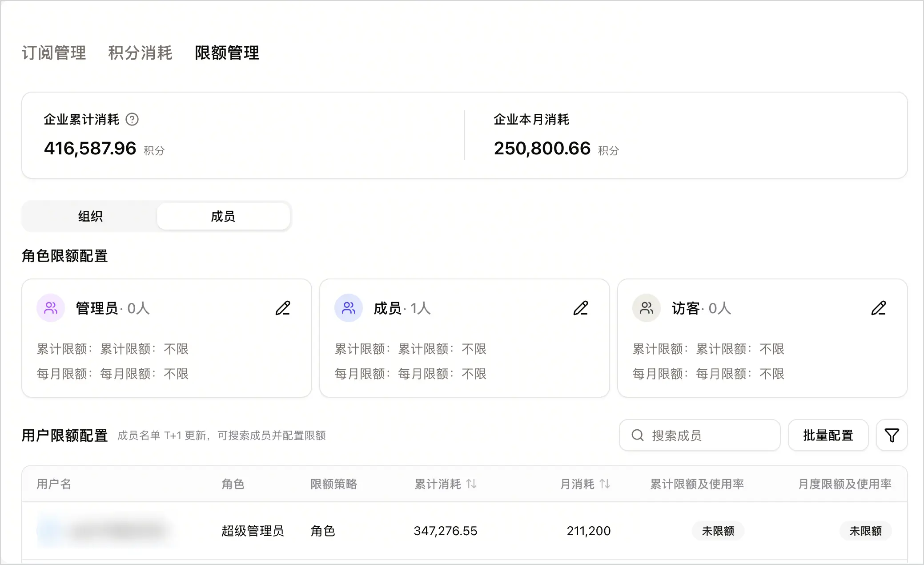This screenshot has height=565, width=924.
Task: Select the 成员 segment
Action: tap(223, 216)
